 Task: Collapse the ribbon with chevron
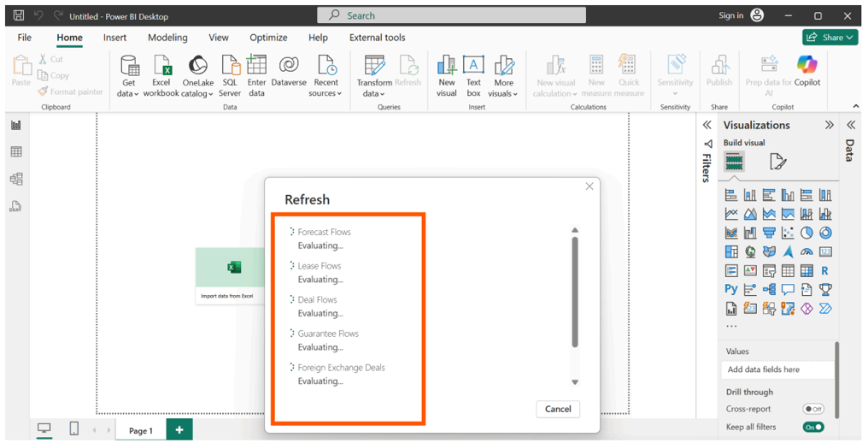click(856, 106)
